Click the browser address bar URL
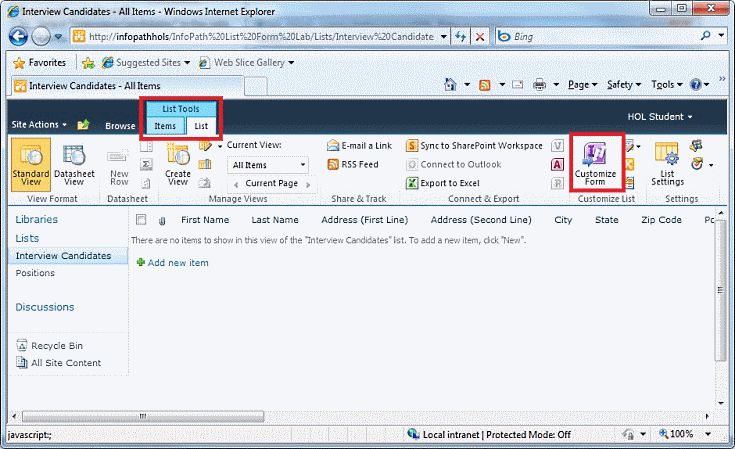The height and width of the screenshot is (449, 735). click(261, 37)
